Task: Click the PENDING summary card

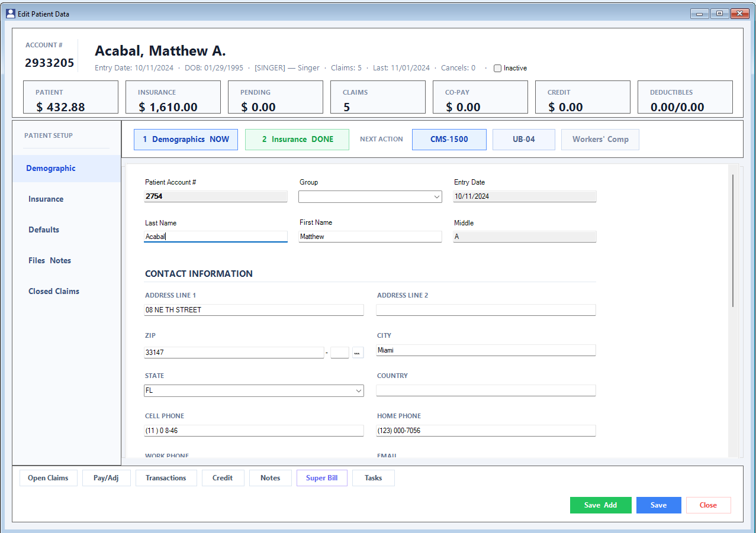Action: pyautogui.click(x=275, y=97)
